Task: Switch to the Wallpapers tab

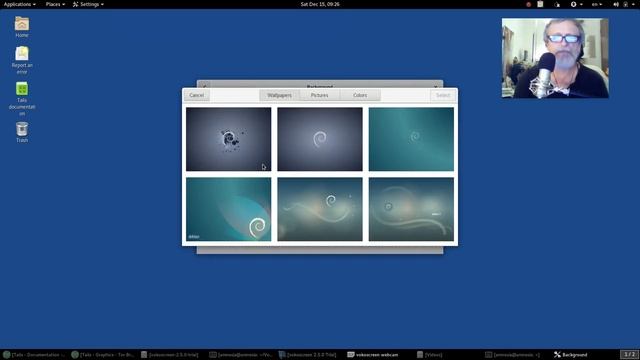Action: 279,95
